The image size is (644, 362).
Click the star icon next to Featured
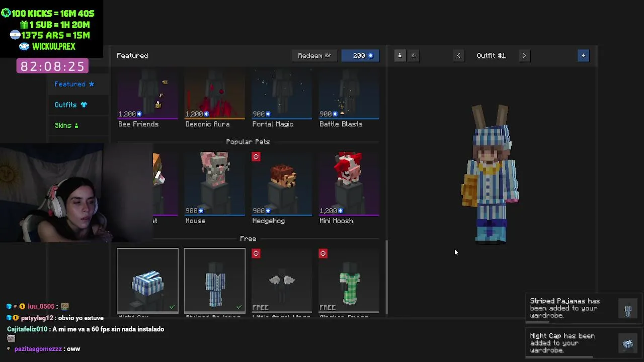click(91, 84)
